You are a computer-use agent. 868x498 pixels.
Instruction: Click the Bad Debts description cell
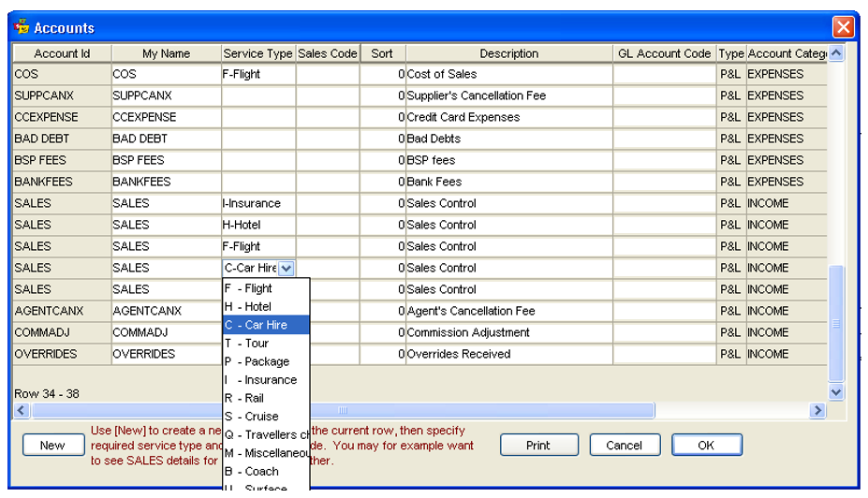[509, 139]
